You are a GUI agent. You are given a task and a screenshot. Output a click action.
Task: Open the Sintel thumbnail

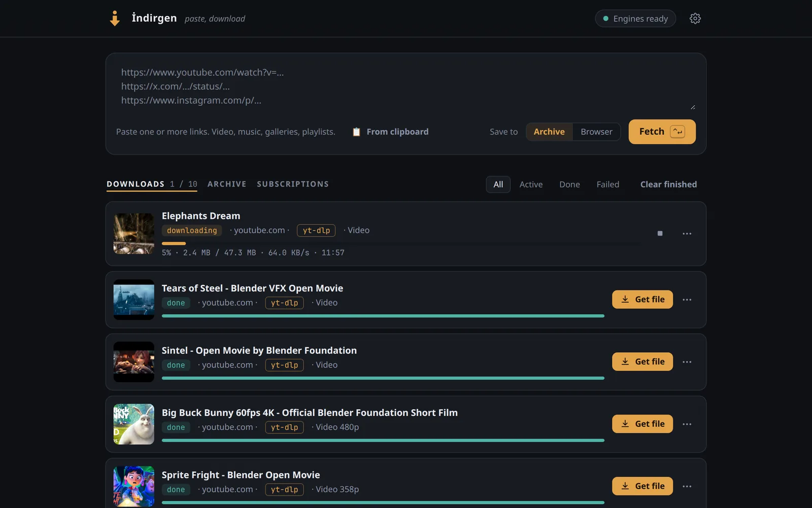(x=134, y=362)
